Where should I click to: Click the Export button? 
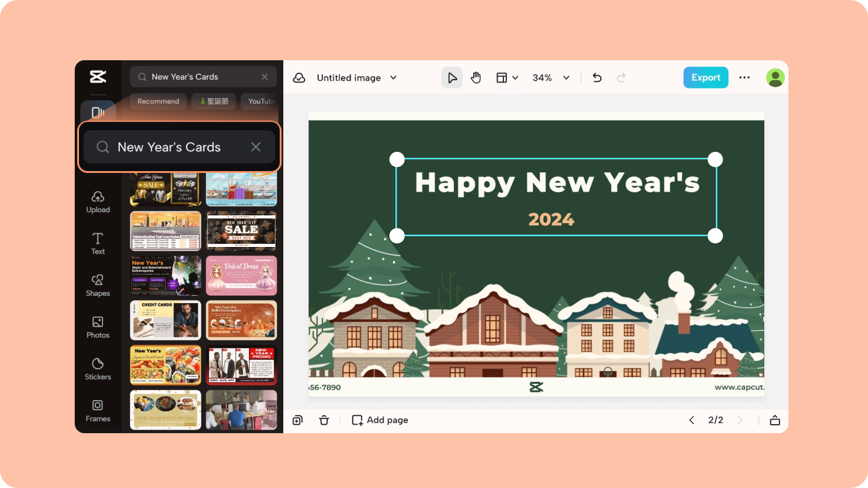[705, 77]
